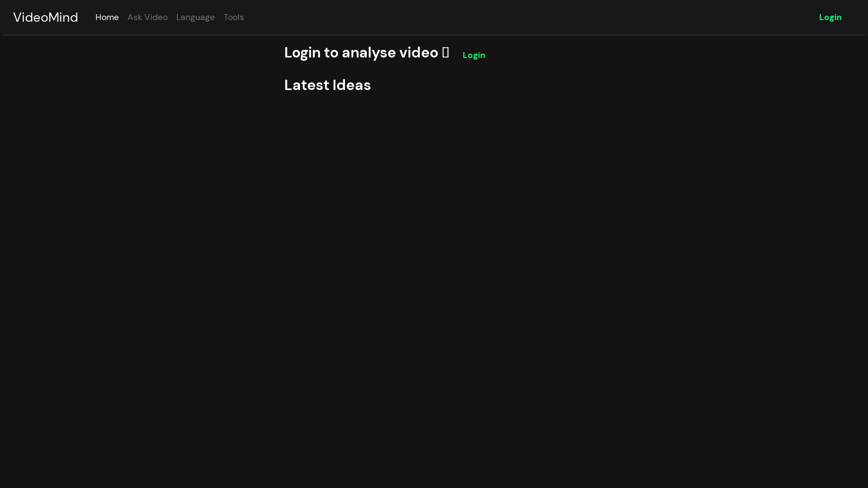Open the VideoMind logo link
The width and height of the screenshot is (868, 488).
click(x=46, y=17)
